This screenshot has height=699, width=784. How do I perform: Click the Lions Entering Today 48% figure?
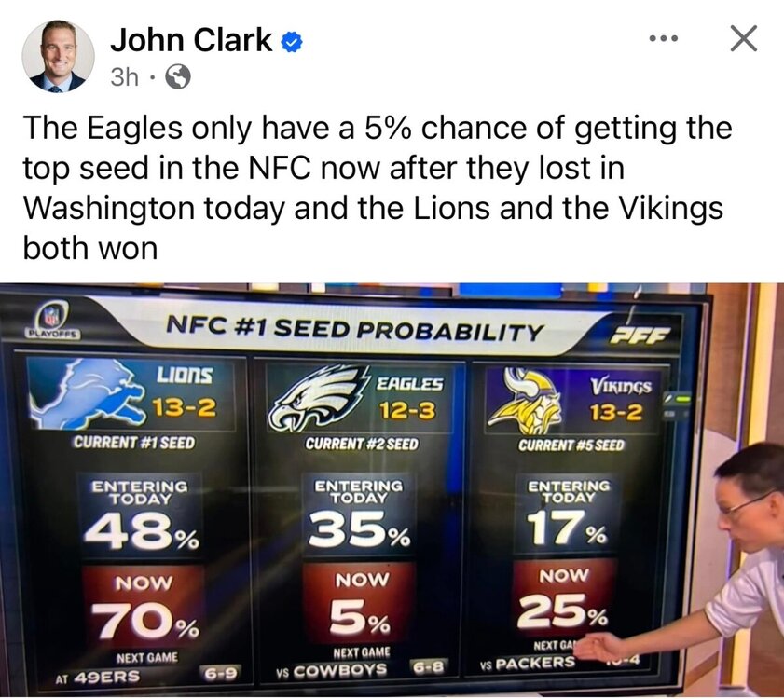point(140,534)
